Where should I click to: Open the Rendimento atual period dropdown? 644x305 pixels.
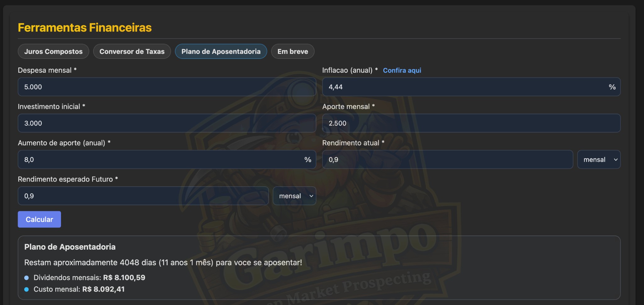599,160
